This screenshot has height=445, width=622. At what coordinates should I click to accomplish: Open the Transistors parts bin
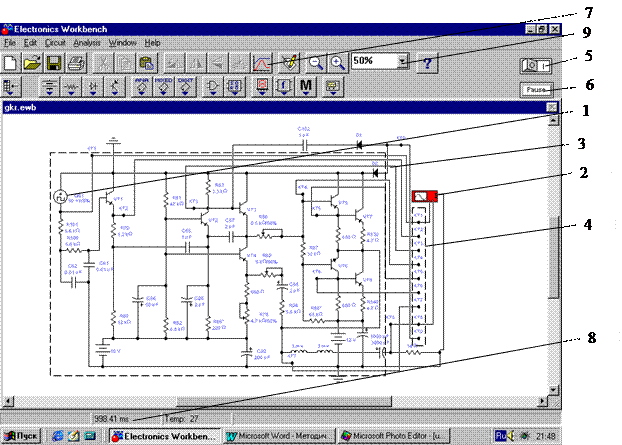pyautogui.click(x=115, y=87)
